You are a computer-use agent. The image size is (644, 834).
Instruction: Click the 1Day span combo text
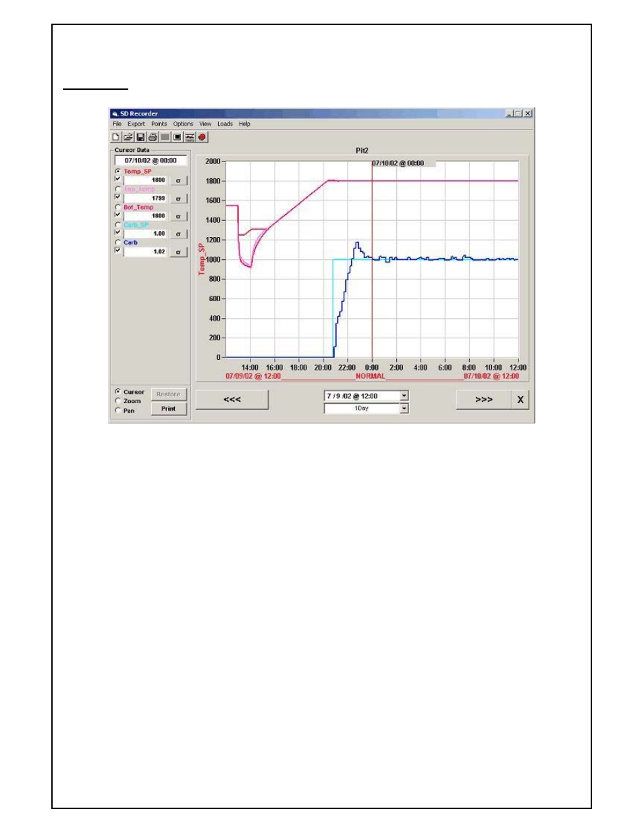pyautogui.click(x=363, y=409)
